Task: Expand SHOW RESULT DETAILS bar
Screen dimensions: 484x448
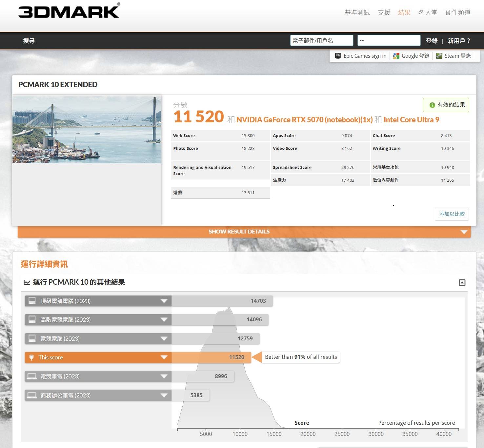Action: tap(244, 232)
